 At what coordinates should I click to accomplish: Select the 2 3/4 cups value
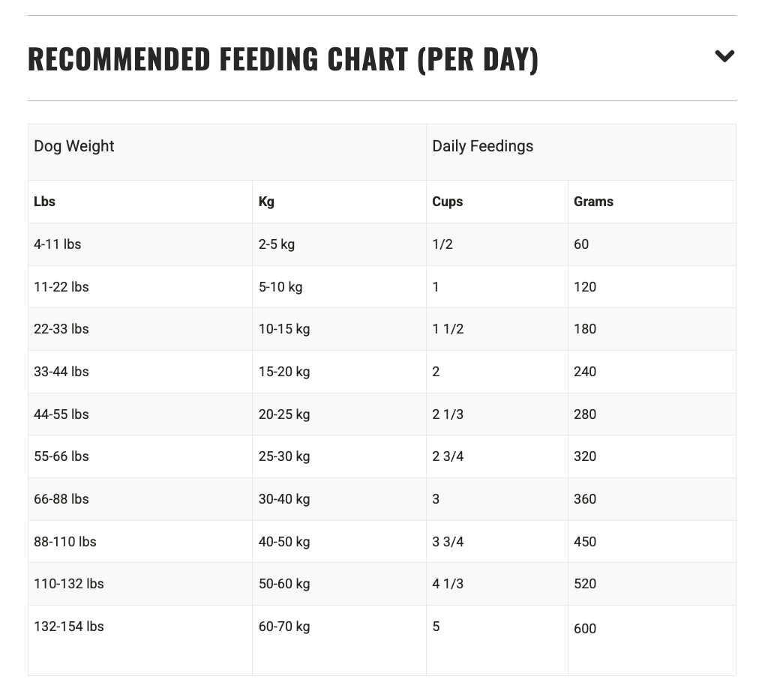[x=448, y=456]
